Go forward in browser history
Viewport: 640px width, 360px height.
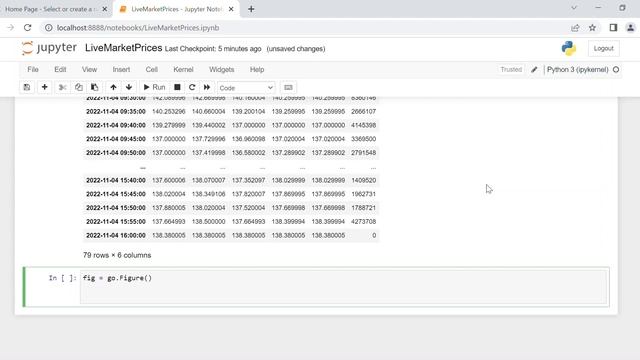click(x=10, y=28)
